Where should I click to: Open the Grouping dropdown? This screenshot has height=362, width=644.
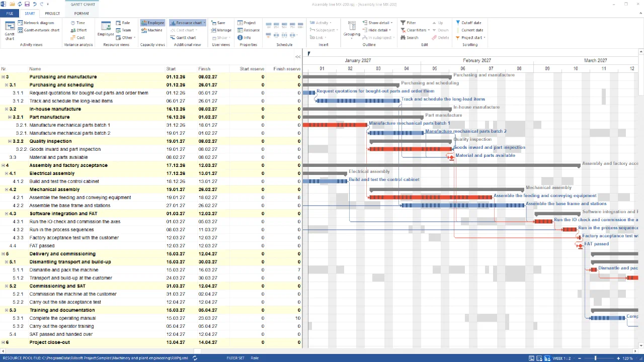[x=352, y=30]
